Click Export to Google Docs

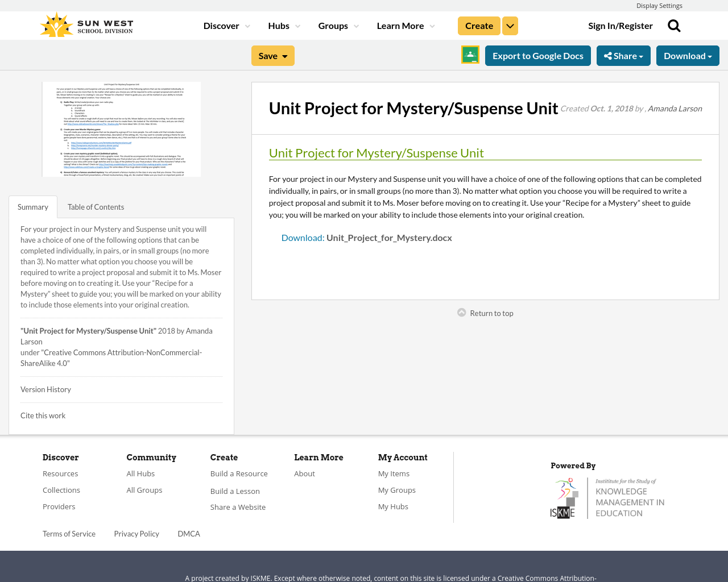pyautogui.click(x=537, y=55)
